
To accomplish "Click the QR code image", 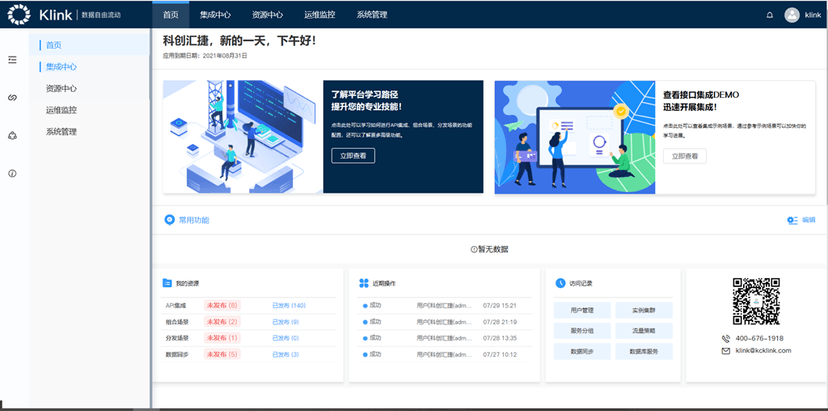I will [756, 300].
